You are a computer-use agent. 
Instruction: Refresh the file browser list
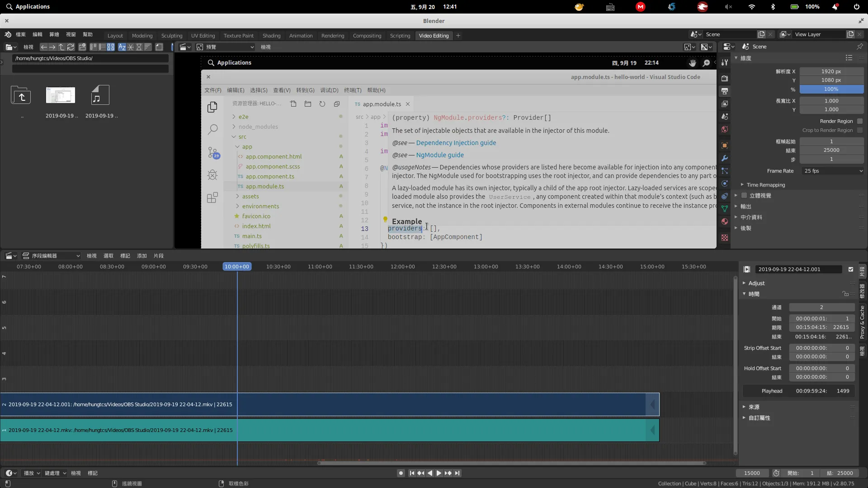pyautogui.click(x=71, y=47)
